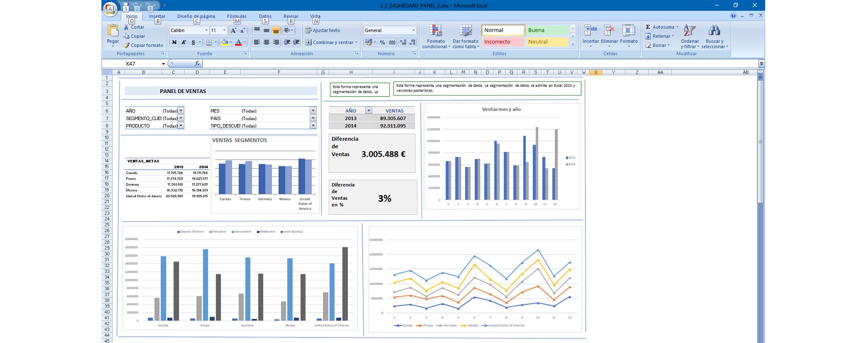868x343 pixels.
Task: Click the Autosuma button
Action: [x=660, y=27]
